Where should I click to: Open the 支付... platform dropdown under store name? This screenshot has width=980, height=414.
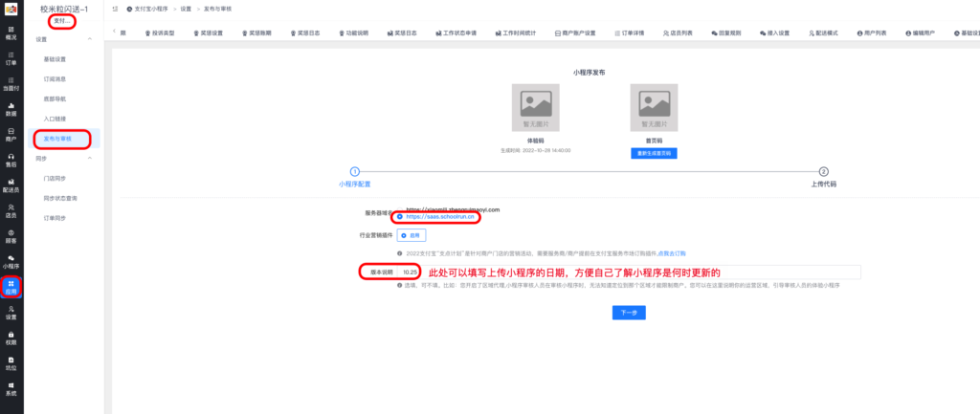(x=63, y=21)
